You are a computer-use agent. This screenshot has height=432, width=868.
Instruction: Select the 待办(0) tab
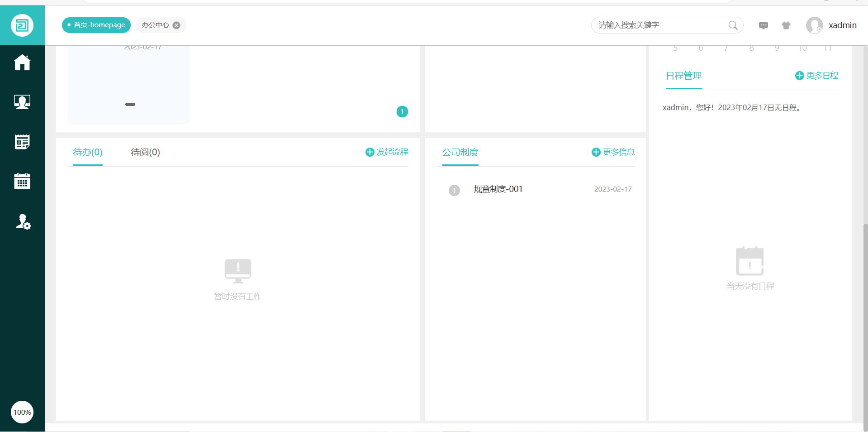88,152
